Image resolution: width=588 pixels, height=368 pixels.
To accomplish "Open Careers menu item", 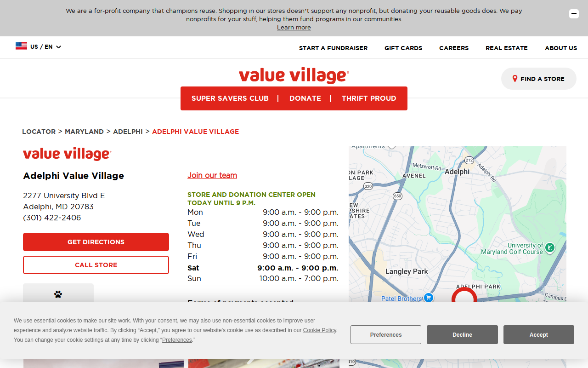I will point(454,48).
